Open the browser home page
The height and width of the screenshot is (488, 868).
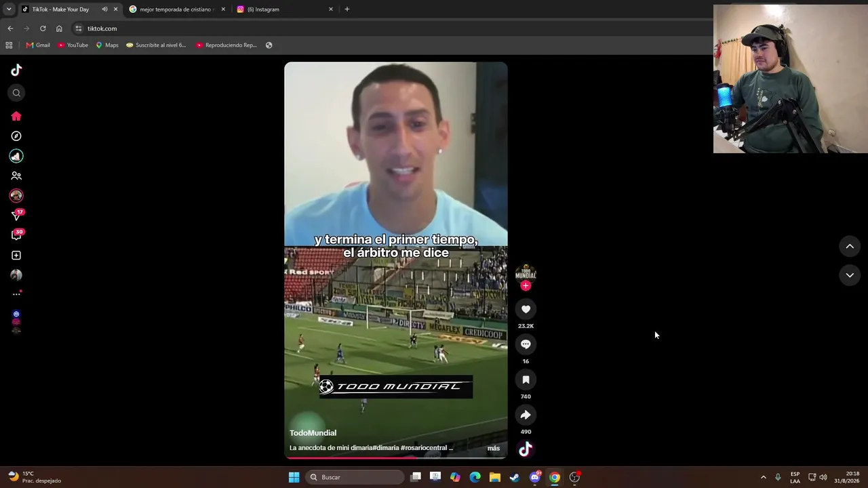point(59,28)
